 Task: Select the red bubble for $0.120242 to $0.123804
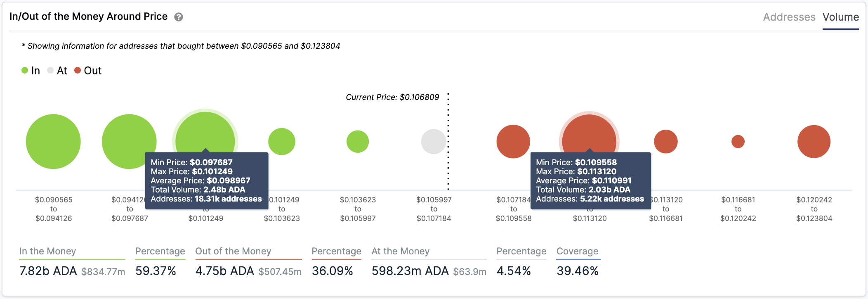coord(814,142)
